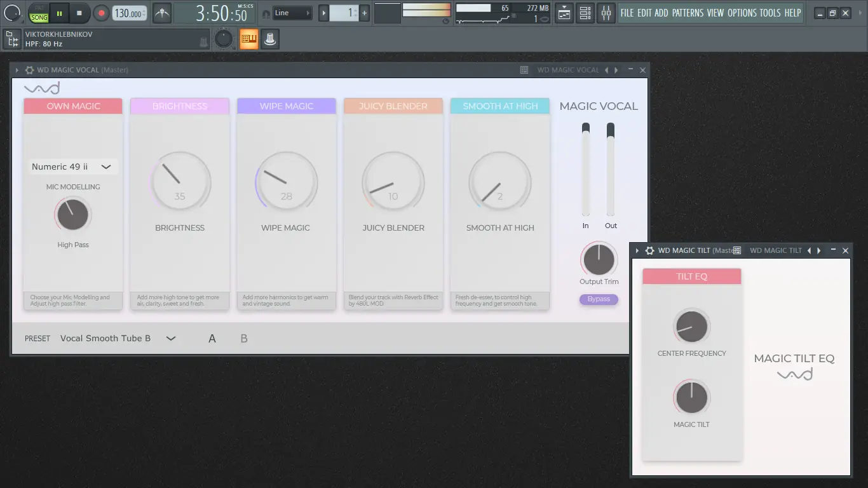Click the WIPE MAGIC header
Viewport: 868px width, 488px height.
(x=287, y=106)
